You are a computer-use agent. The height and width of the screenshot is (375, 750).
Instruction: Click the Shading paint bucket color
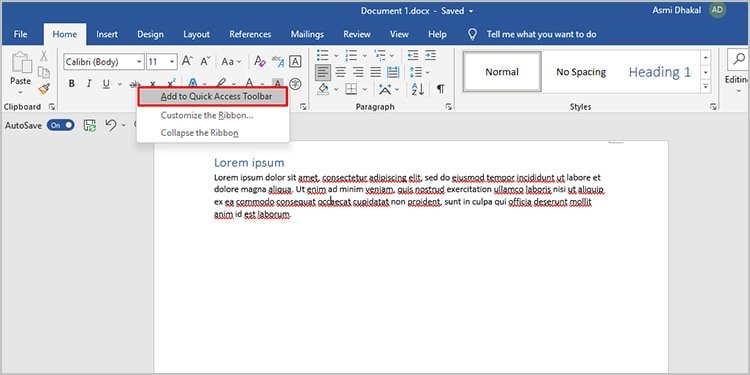coord(324,89)
